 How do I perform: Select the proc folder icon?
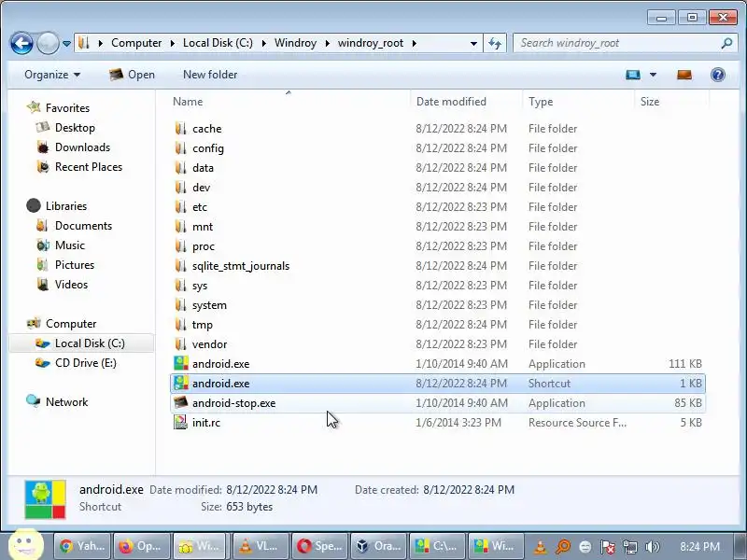click(180, 246)
